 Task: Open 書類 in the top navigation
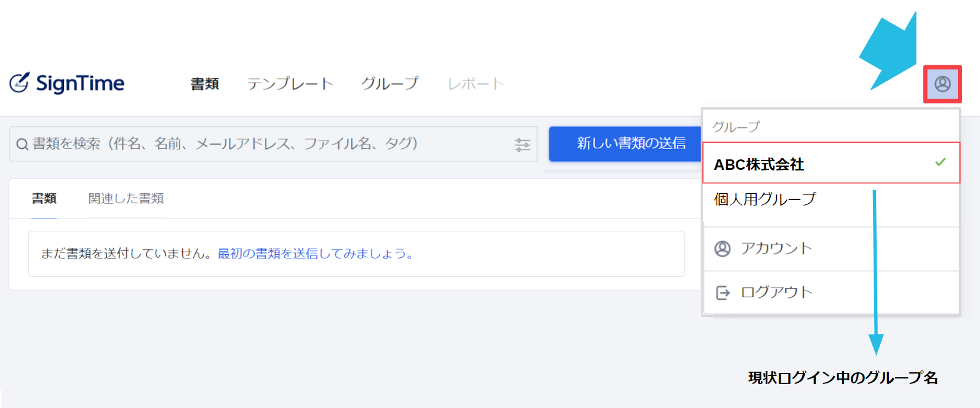(x=205, y=84)
